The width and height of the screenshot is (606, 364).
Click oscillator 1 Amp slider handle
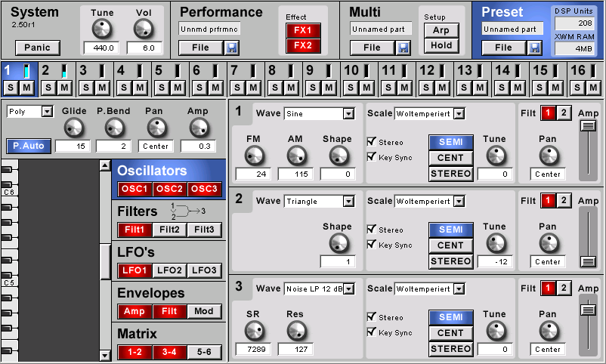(588, 125)
